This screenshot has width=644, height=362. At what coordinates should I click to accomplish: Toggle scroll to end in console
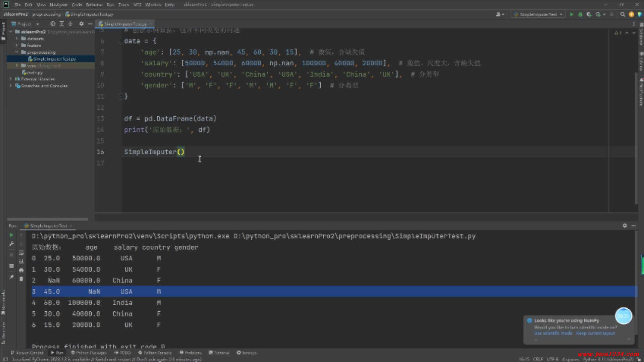pyautogui.click(x=21, y=261)
